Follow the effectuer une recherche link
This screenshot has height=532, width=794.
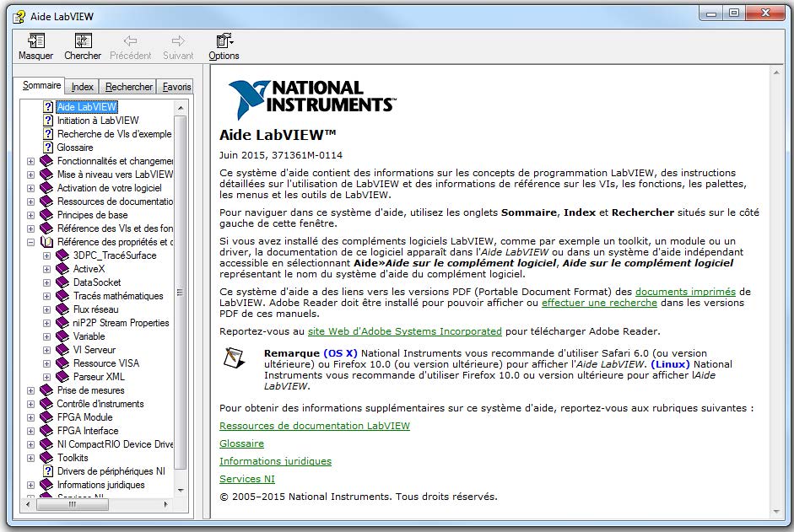[599, 304]
